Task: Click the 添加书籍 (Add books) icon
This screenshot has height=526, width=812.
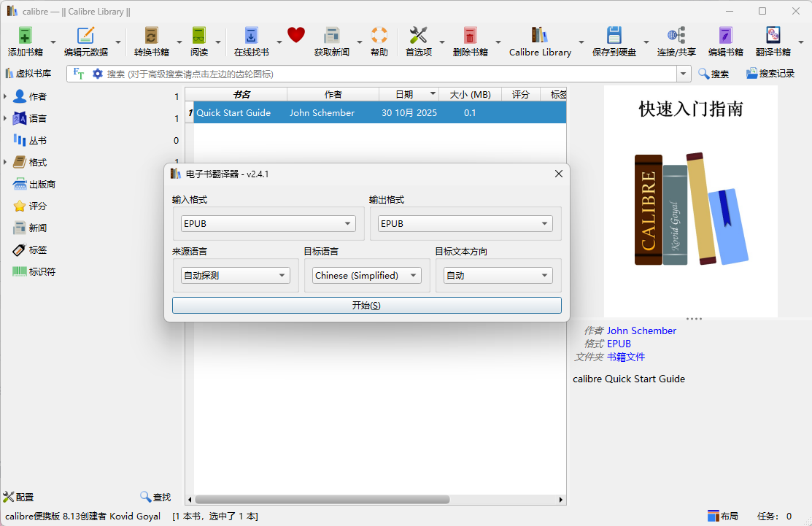Action: (x=25, y=36)
